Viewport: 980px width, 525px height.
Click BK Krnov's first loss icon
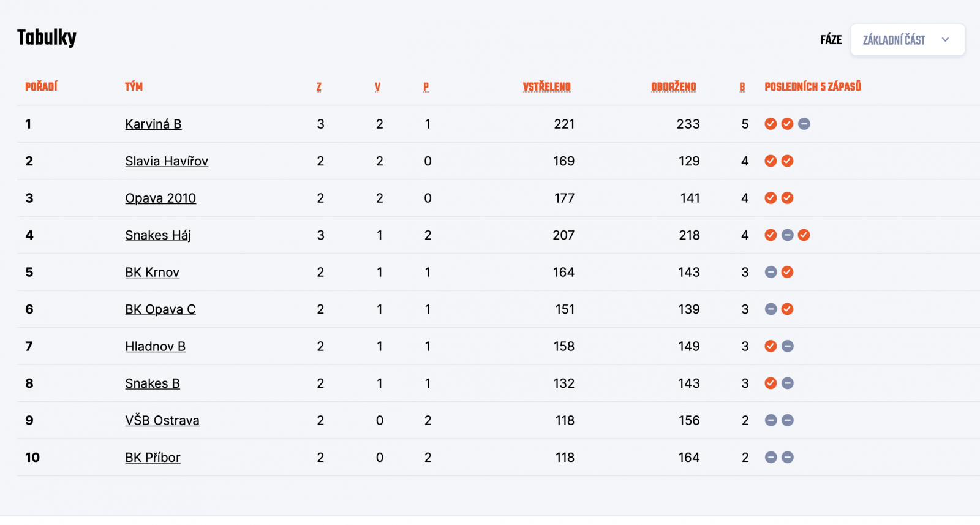tap(771, 272)
